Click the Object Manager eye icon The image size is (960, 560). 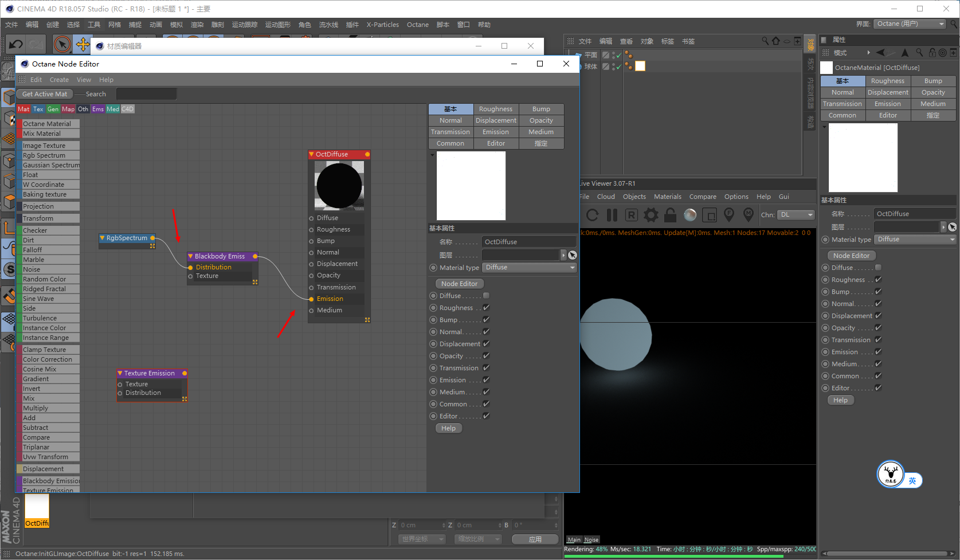tap(787, 41)
